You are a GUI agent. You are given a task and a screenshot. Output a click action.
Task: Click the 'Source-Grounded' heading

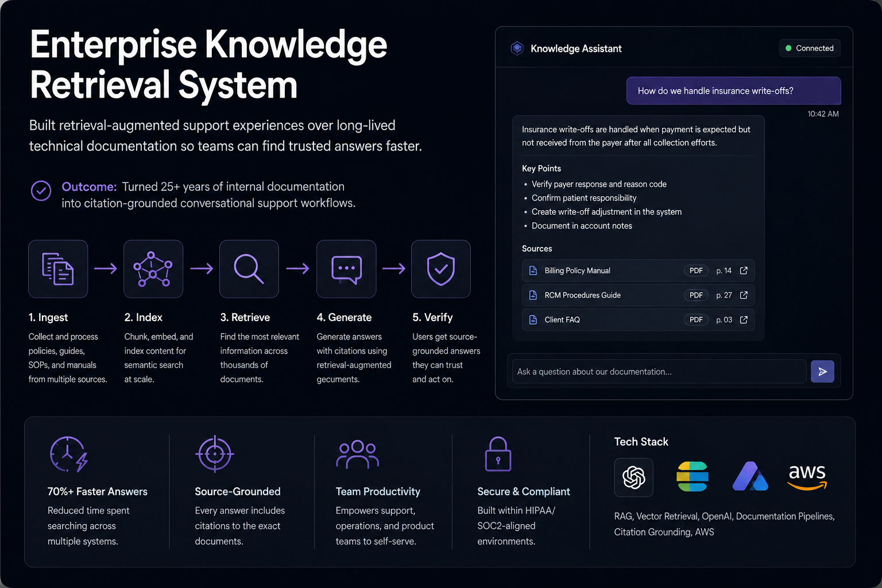coord(238,492)
